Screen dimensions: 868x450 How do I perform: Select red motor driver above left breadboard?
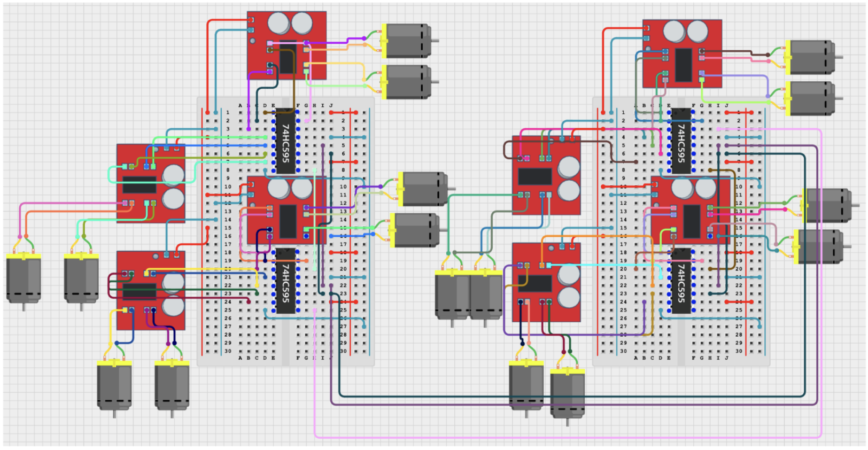click(x=287, y=45)
